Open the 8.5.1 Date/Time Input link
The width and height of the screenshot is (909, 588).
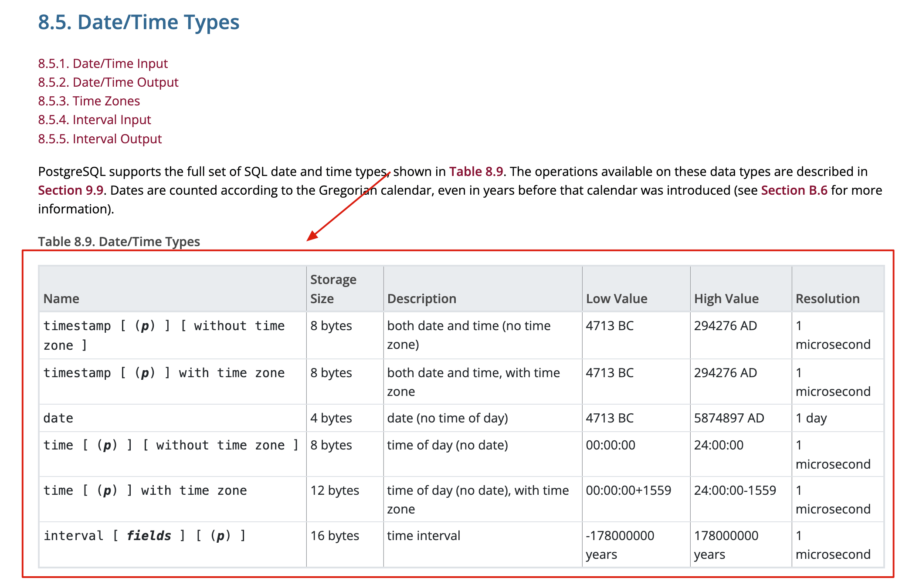pos(103,64)
